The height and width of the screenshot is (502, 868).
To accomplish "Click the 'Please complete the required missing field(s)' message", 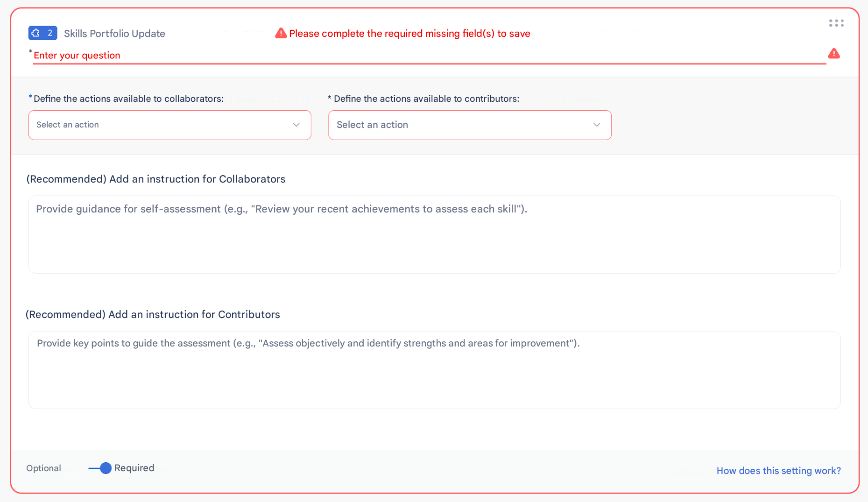I will (x=409, y=34).
